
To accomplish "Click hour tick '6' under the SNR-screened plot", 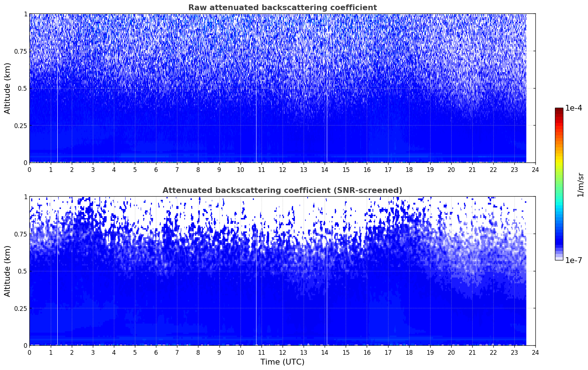I will 156,352.
